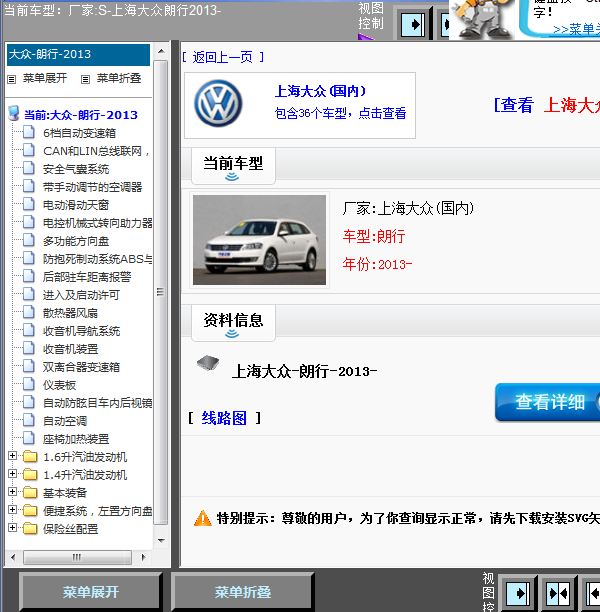
Task: Select the 收音机导航系统 tree item
Action: 81,331
